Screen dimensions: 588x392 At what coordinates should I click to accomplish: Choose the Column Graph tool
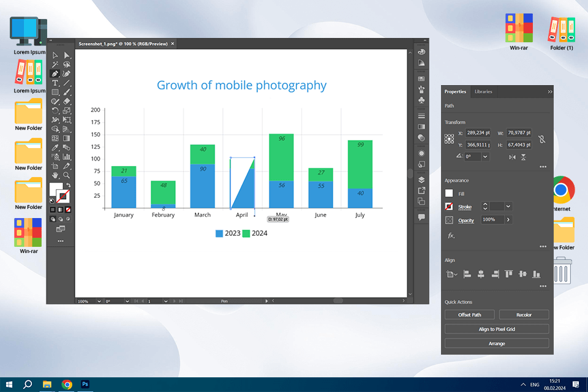pos(66,157)
